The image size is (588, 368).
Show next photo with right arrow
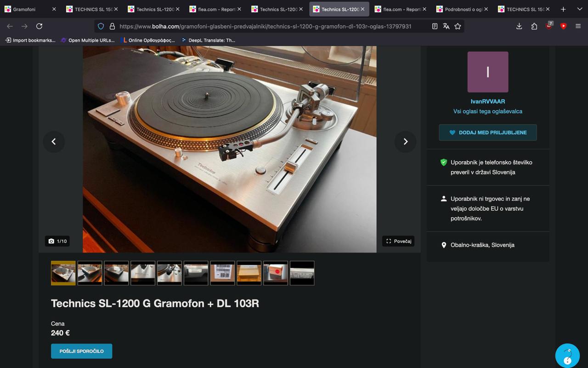(405, 142)
